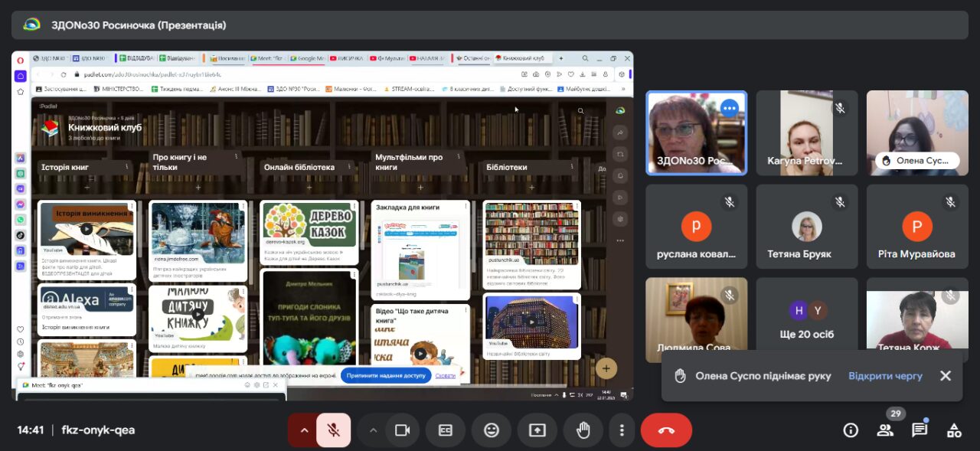Open a new browser tab plus button
The height and width of the screenshot is (451, 980).
561,58
